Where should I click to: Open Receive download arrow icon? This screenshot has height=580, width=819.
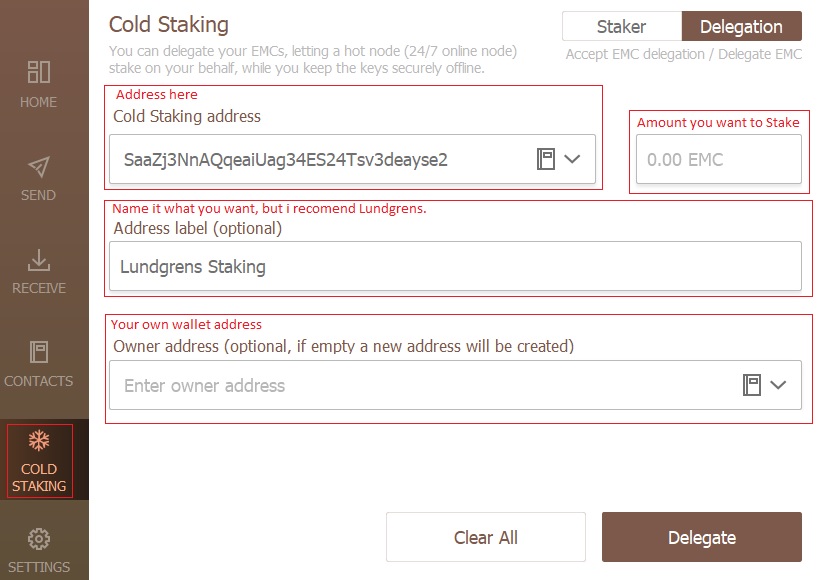tap(39, 260)
